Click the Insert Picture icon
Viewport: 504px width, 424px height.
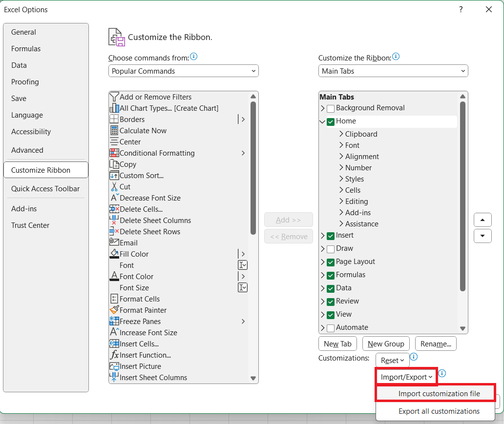[x=114, y=366]
